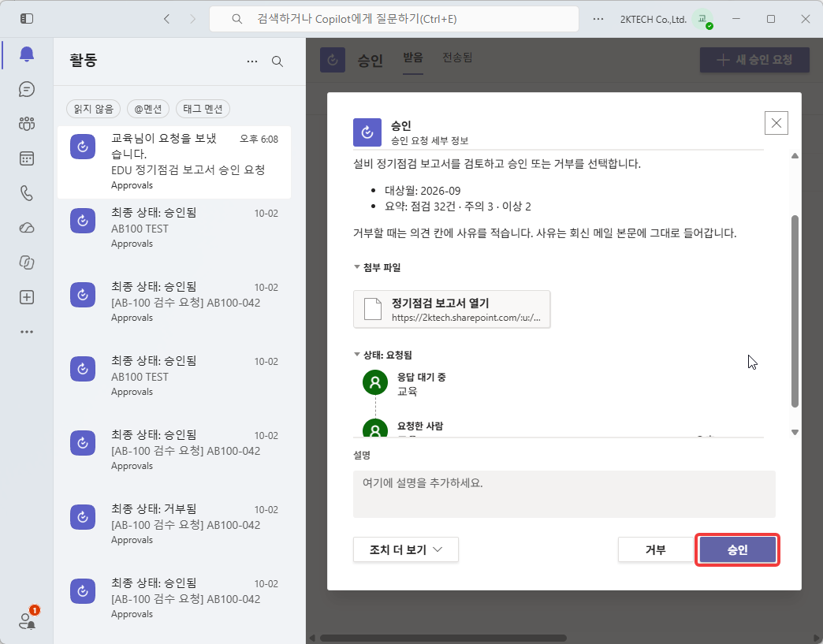
Task: Click the Apps plus icon in the sidebar
Action: tap(27, 297)
